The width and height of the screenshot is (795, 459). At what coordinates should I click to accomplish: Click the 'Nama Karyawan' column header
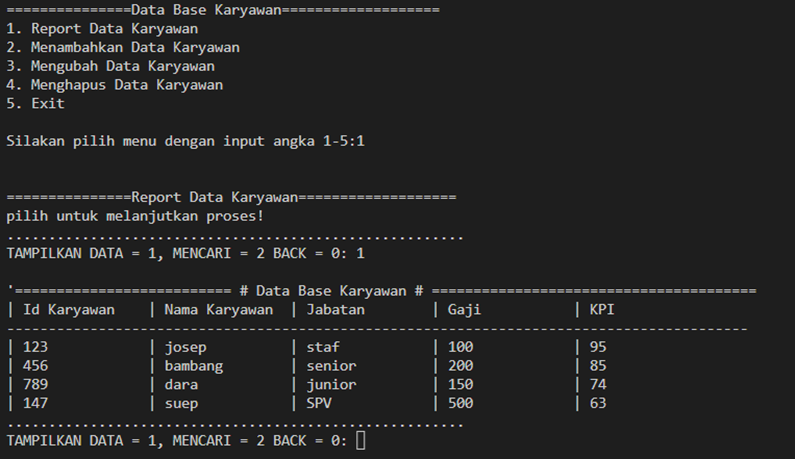tap(219, 310)
